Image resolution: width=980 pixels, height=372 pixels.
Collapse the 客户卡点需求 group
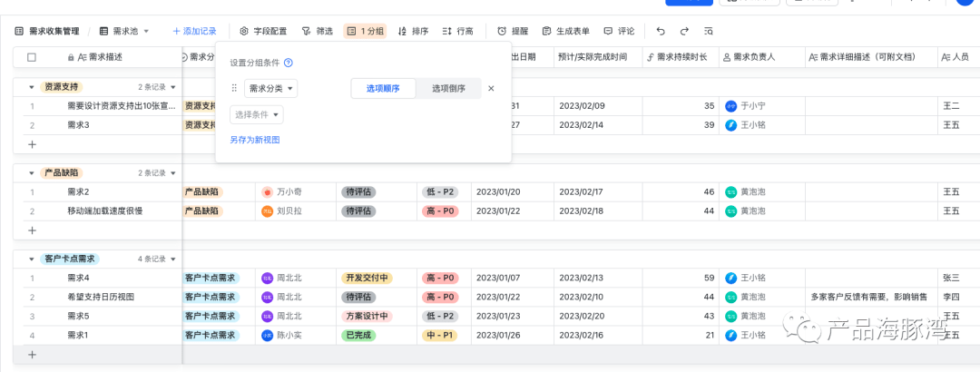click(x=32, y=259)
